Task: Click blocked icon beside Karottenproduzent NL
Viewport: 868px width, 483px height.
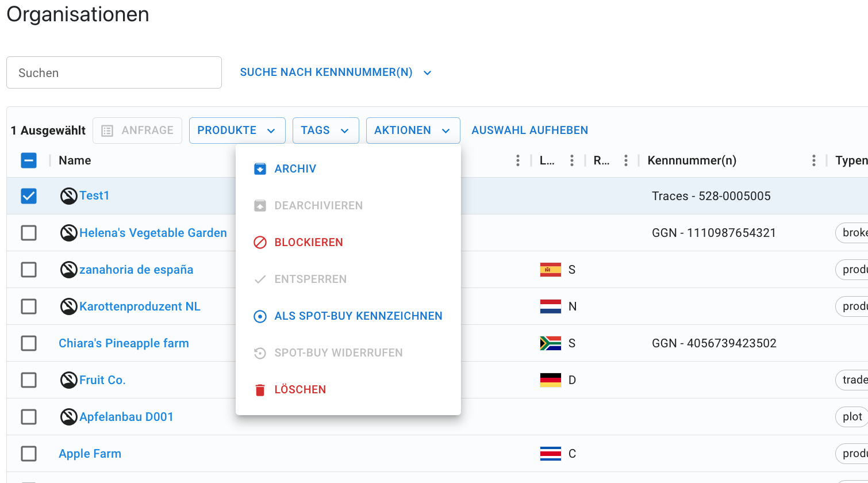Action: point(69,306)
